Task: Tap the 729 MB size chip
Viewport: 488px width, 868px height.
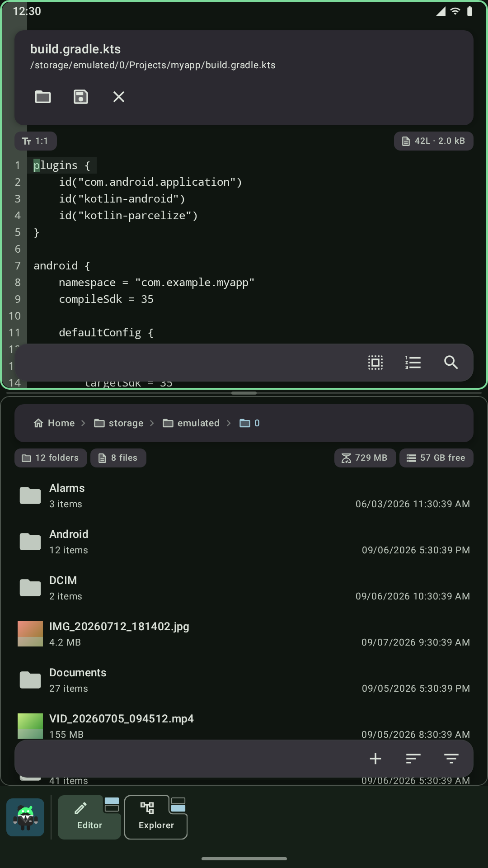Action: [x=365, y=458]
